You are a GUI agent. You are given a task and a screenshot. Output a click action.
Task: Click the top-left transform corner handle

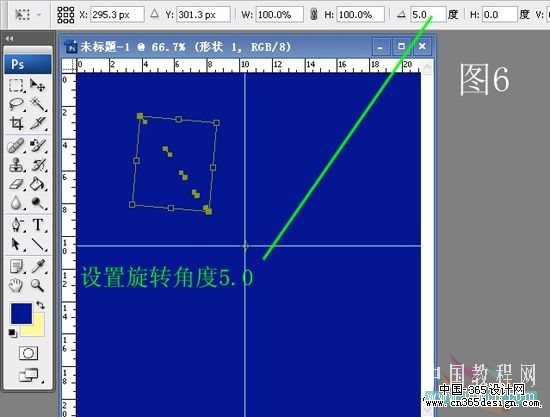(140, 116)
